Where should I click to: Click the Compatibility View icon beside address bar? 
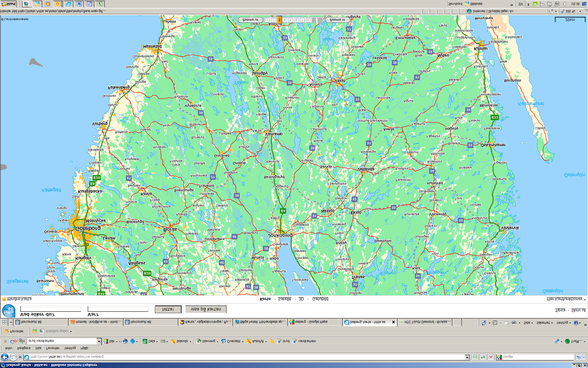point(475,357)
